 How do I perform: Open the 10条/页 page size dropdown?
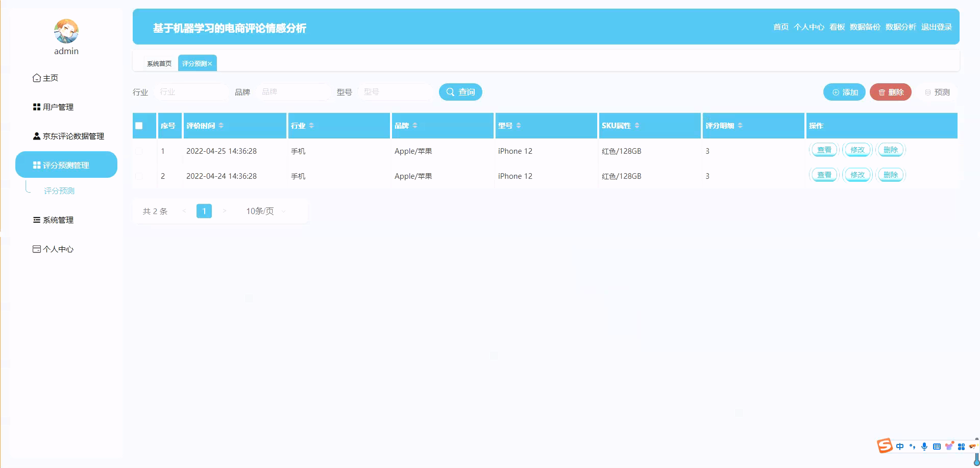pos(265,211)
